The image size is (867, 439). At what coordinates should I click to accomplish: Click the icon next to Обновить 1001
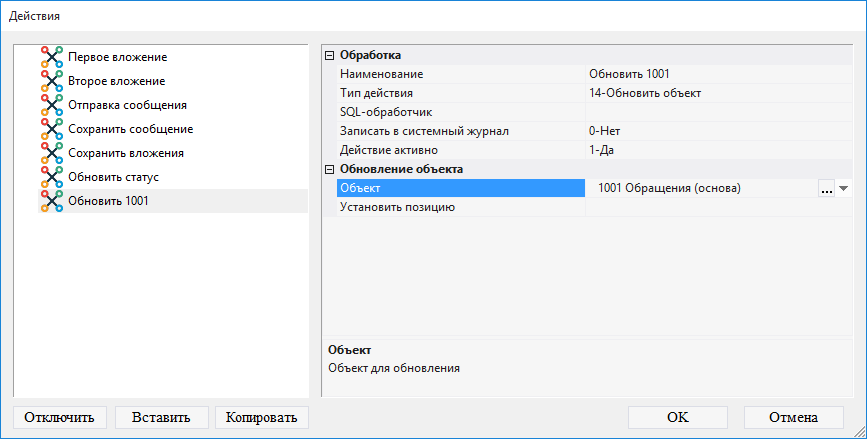(x=52, y=201)
